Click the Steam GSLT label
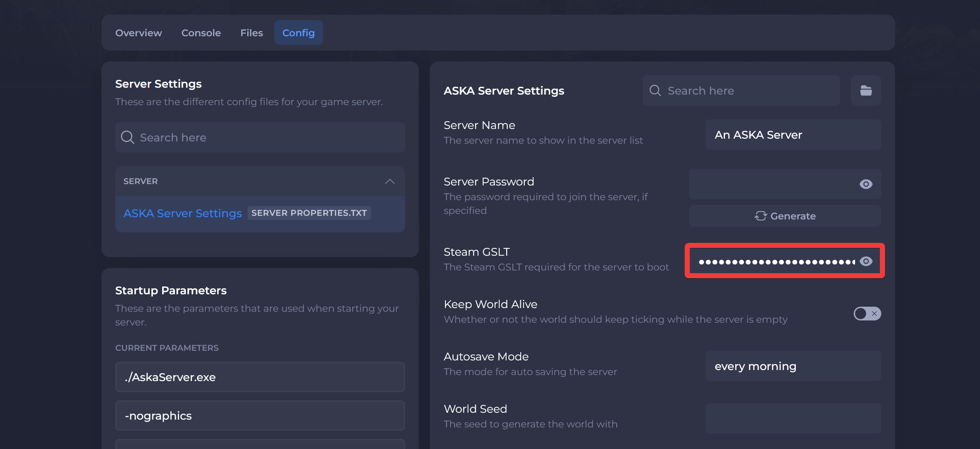This screenshot has width=980, height=449. [477, 252]
